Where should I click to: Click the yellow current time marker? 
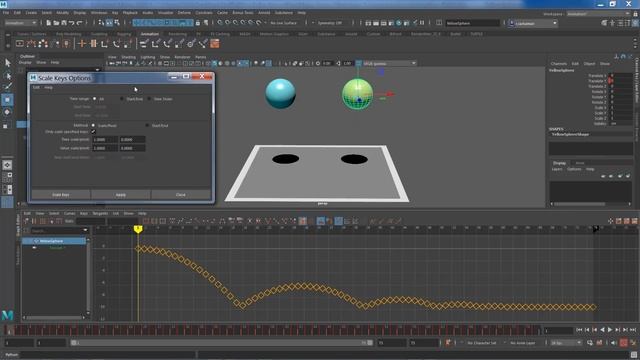coord(138,230)
